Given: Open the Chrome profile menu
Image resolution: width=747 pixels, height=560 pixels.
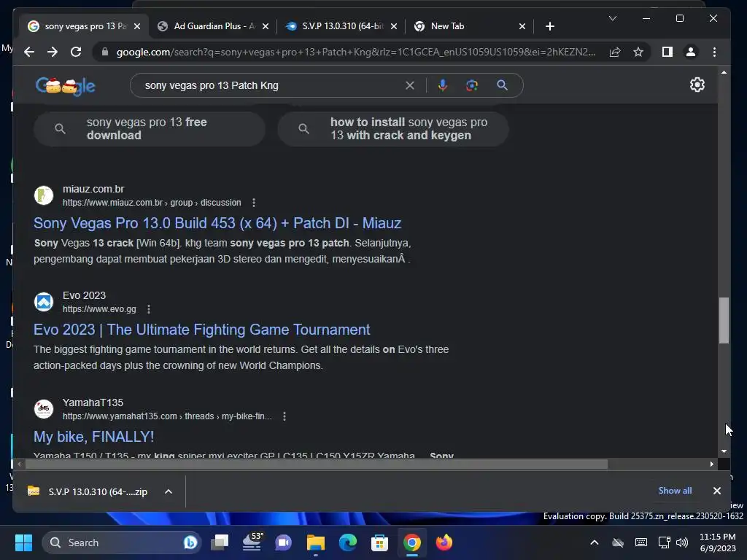Looking at the screenshot, I should tap(690, 52).
